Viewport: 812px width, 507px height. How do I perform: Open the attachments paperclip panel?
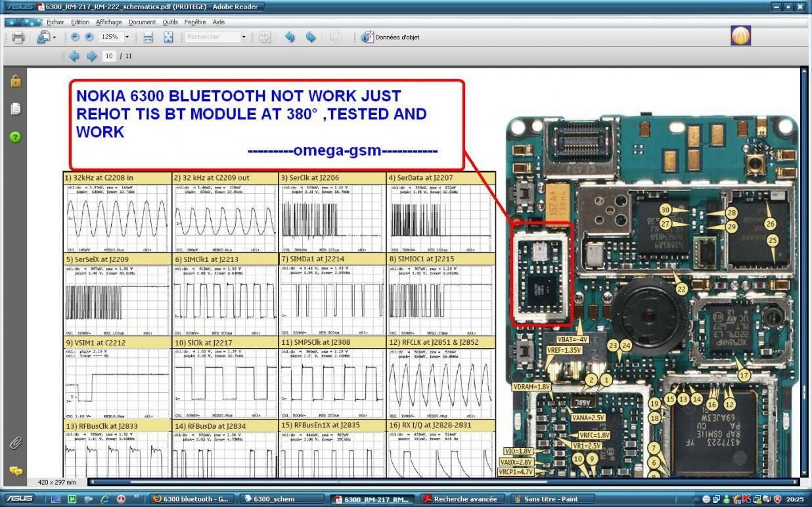coord(15,443)
